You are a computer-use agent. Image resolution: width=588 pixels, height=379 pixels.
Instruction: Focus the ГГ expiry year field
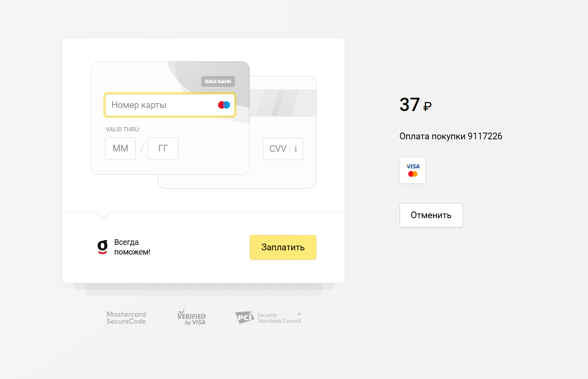(163, 148)
